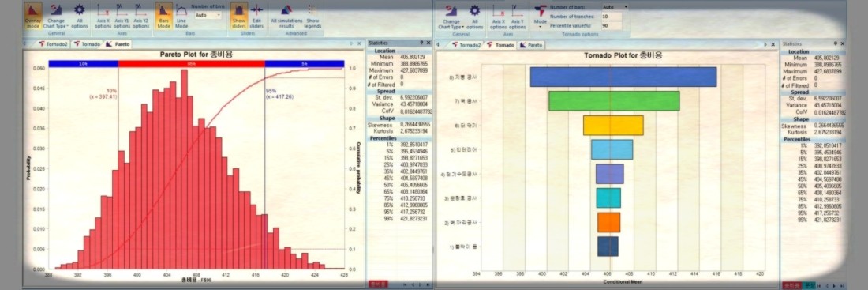
Task: Open the tornado Mode dropdown
Action: (x=540, y=16)
